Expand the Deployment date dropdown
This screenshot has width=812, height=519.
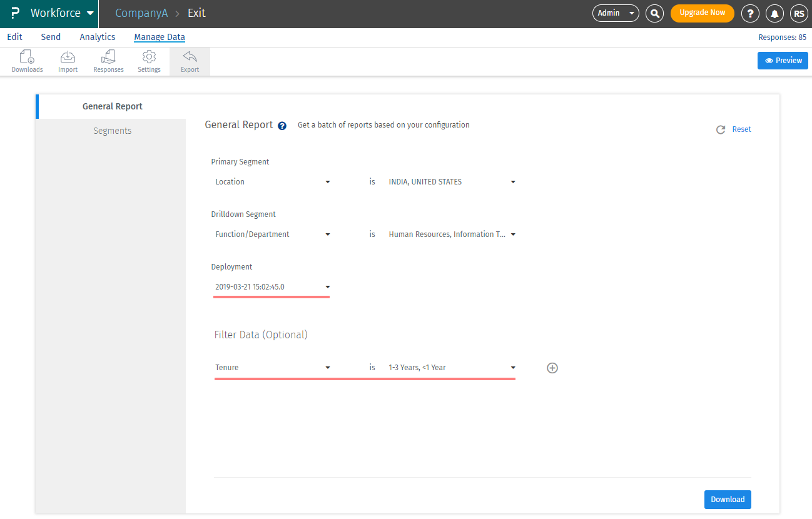click(273, 287)
